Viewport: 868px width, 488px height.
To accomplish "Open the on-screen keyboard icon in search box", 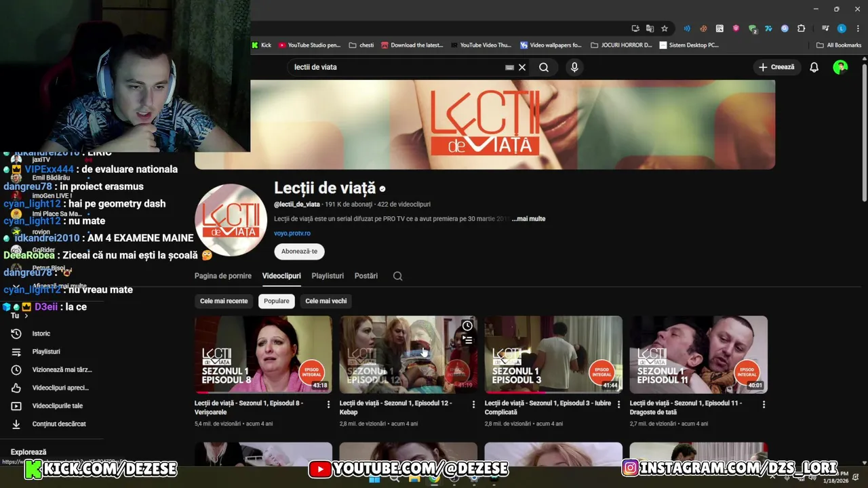I will [x=509, y=67].
